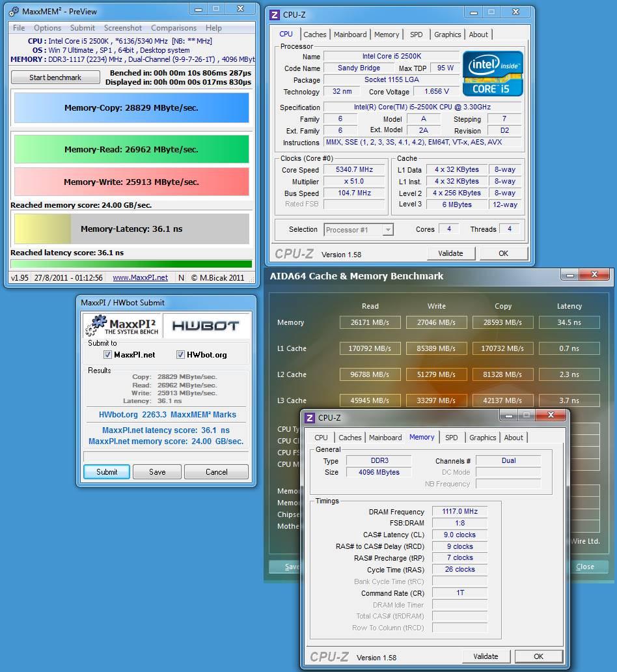Click OK in top CPU-Z window
617x672 pixels.
click(x=504, y=253)
